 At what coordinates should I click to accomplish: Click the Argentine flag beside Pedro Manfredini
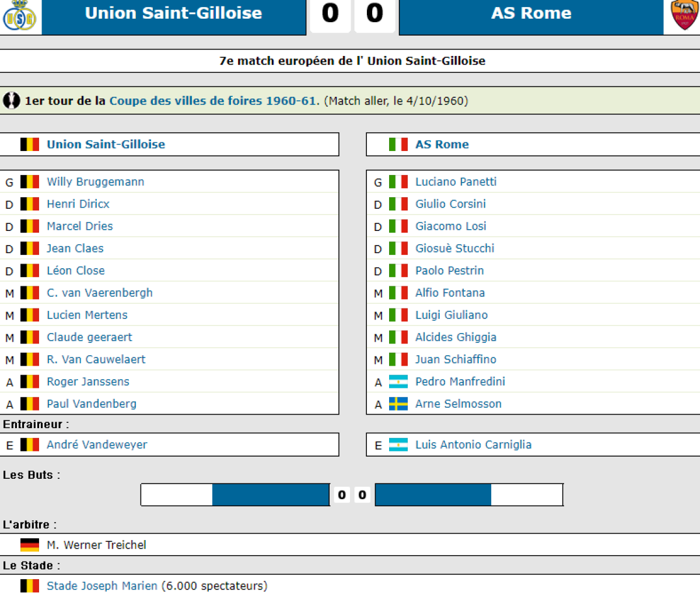(x=398, y=382)
